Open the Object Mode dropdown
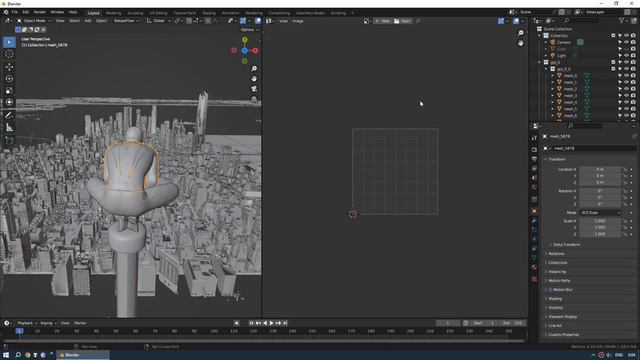Screen dimensions: 640x360 pos(33,21)
